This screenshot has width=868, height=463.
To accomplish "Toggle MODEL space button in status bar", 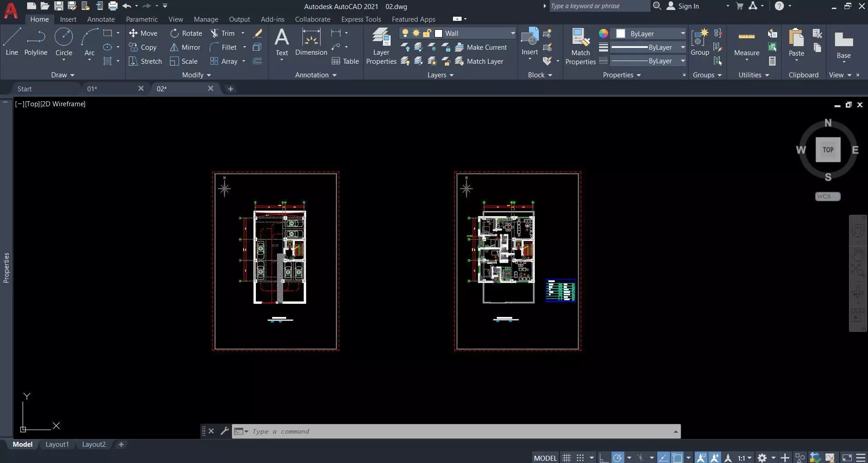I will [x=545, y=458].
